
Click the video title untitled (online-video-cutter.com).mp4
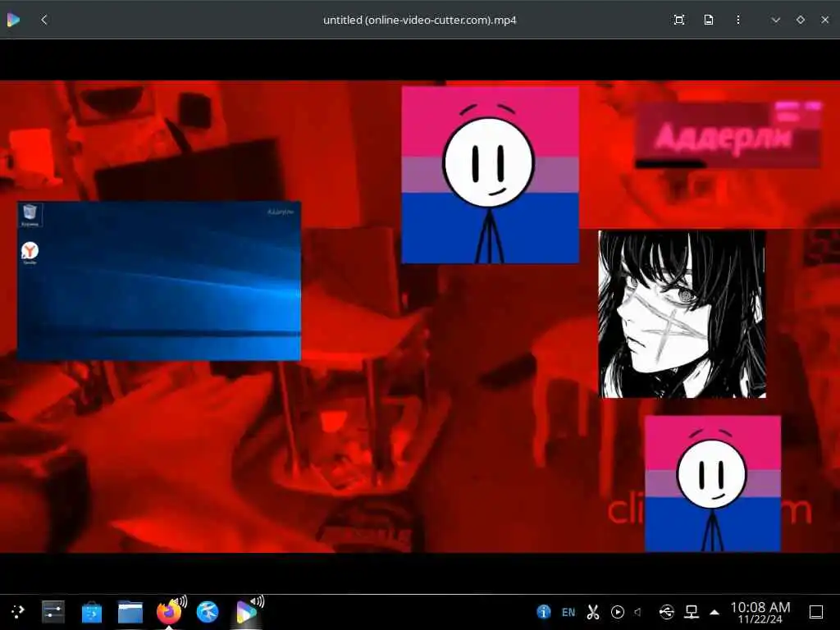click(419, 21)
